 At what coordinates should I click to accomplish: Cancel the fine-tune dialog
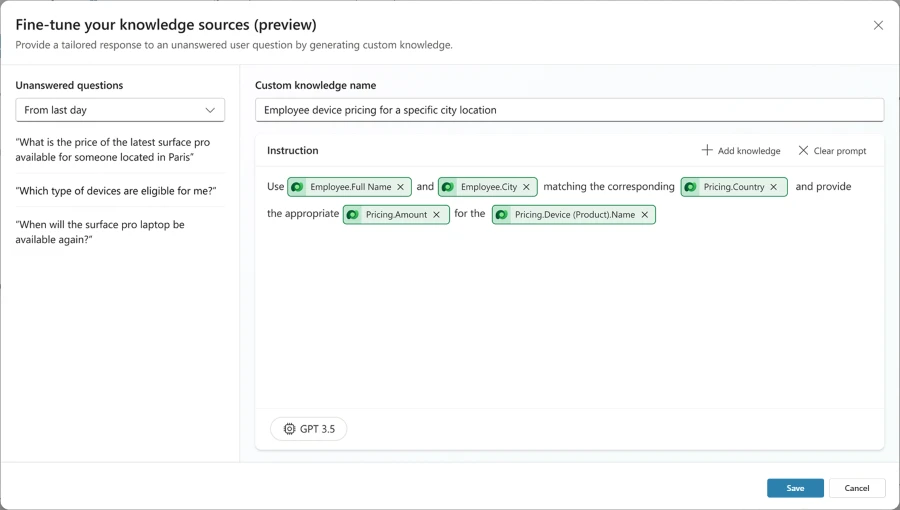(856, 488)
